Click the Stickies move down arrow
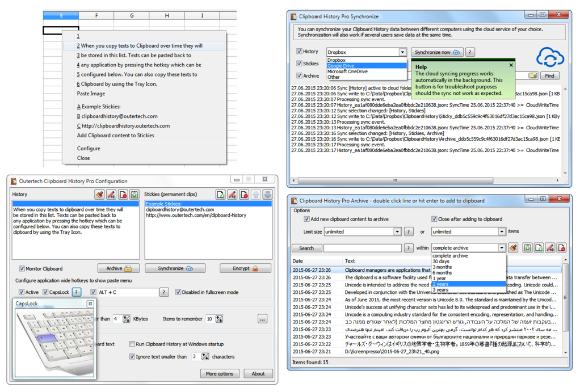580x392 pixels. tap(267, 195)
